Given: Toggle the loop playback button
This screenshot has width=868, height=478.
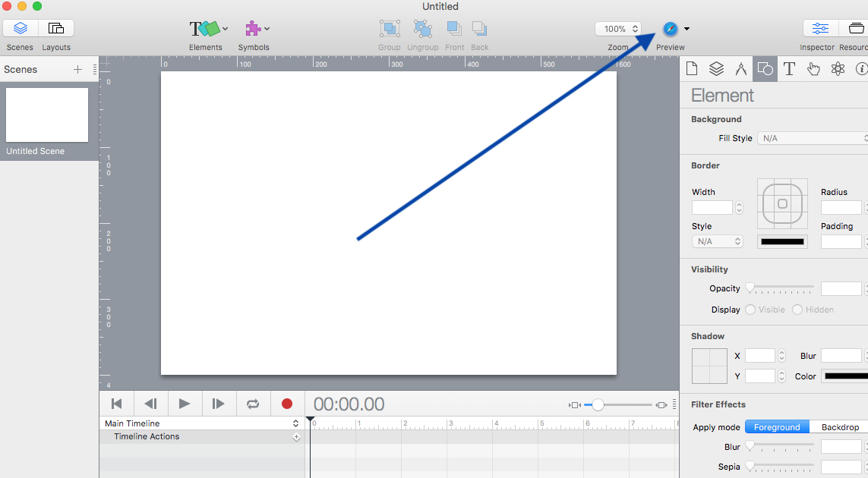Looking at the screenshot, I should (253, 404).
